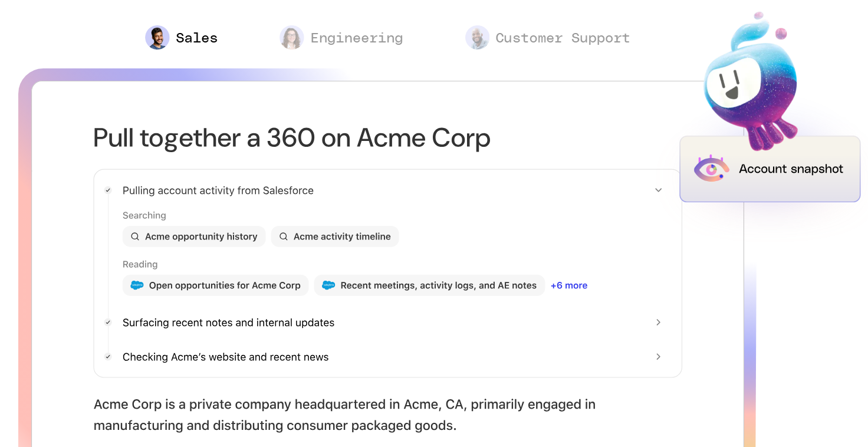This screenshot has height=447, width=868.
Task: Switch to the Engineering tab
Action: pos(356,38)
